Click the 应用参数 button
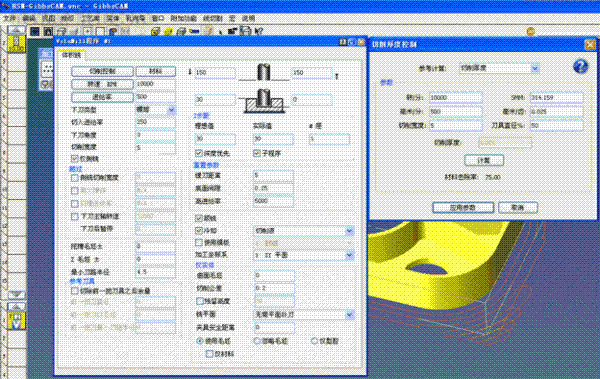 pos(463,208)
